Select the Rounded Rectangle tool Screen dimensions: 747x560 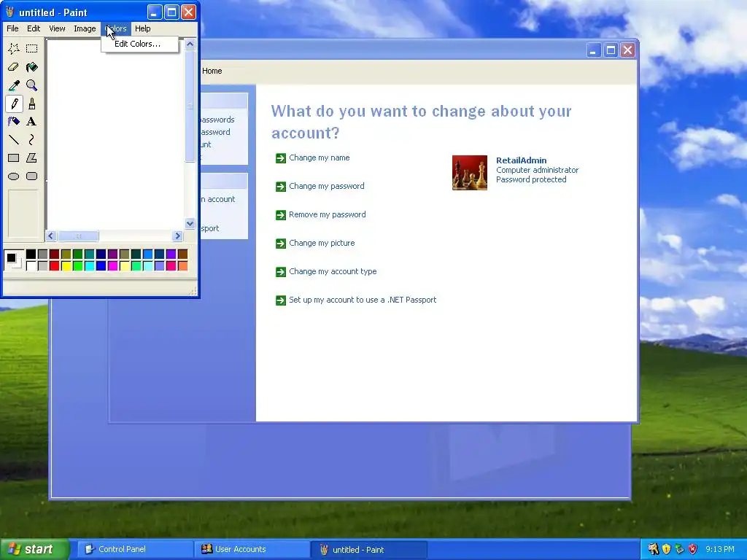tap(32, 176)
